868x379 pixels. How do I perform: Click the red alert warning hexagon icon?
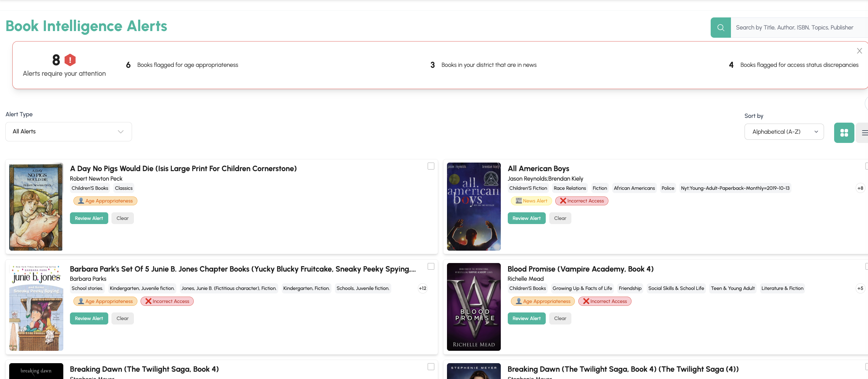[x=70, y=60]
